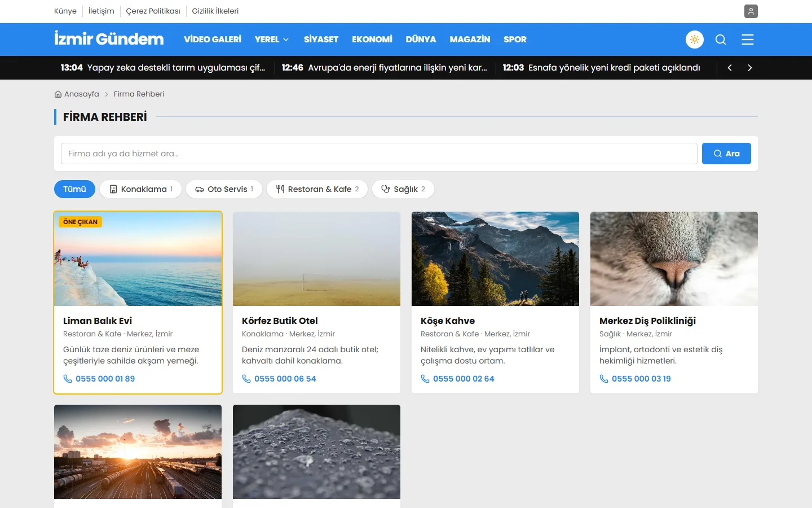Click phone icon for Köşe Kahve
812x508 pixels.
pyautogui.click(x=425, y=379)
